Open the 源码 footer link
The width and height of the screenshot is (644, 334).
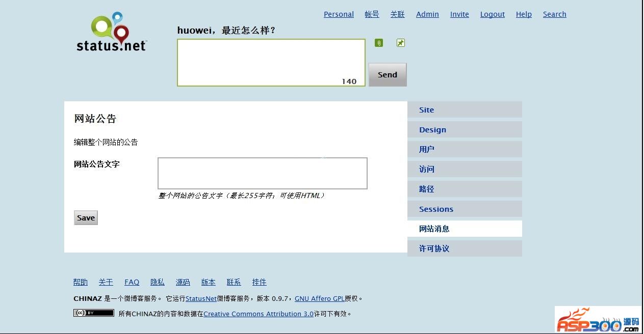click(183, 282)
